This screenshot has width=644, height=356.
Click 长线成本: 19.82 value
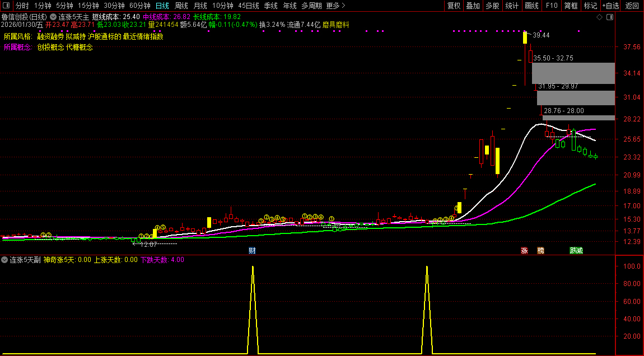click(217, 17)
